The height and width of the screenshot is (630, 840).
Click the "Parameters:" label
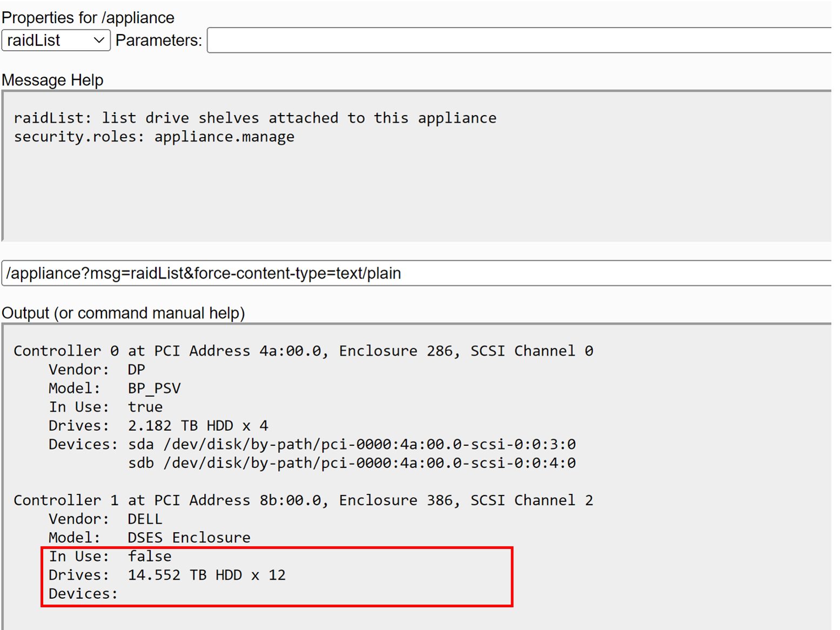[x=159, y=40]
